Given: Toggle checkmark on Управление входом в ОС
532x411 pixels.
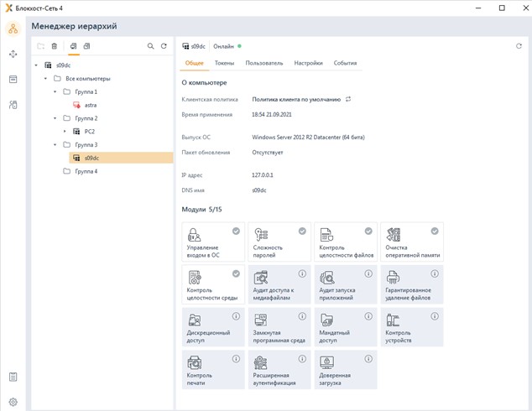Looking at the screenshot, I should pyautogui.click(x=236, y=231).
